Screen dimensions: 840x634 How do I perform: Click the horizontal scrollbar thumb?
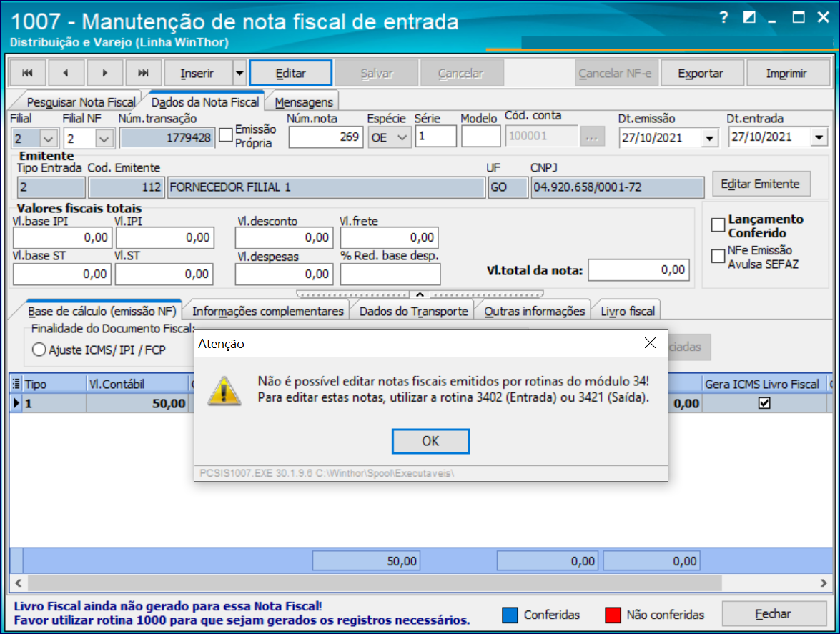(x=375, y=583)
